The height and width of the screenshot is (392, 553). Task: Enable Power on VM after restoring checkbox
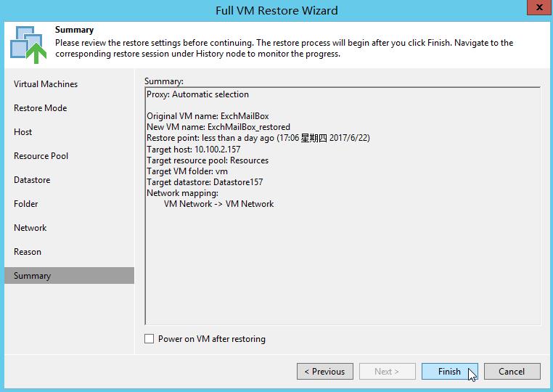(149, 339)
